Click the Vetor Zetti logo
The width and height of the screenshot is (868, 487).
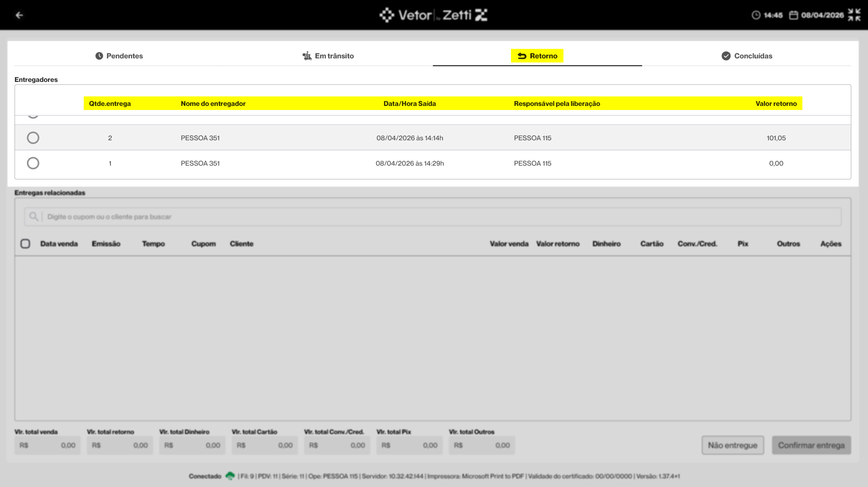(434, 15)
